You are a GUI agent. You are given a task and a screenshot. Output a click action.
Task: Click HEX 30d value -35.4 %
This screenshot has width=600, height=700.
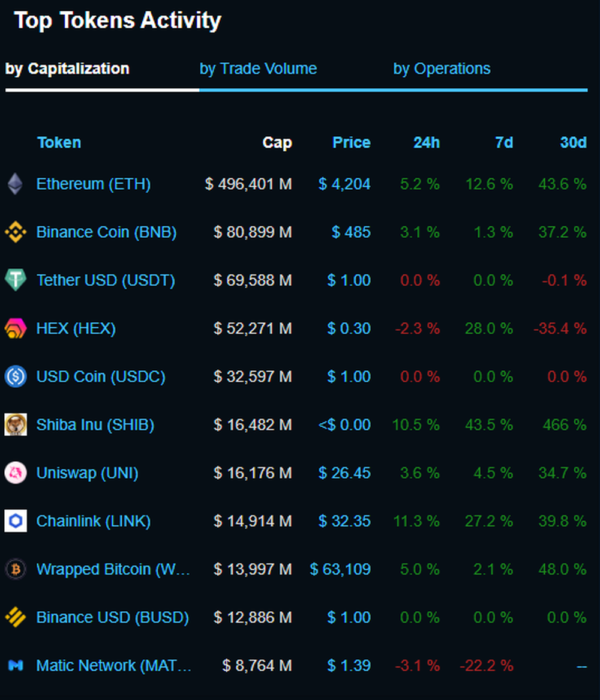coord(560,328)
